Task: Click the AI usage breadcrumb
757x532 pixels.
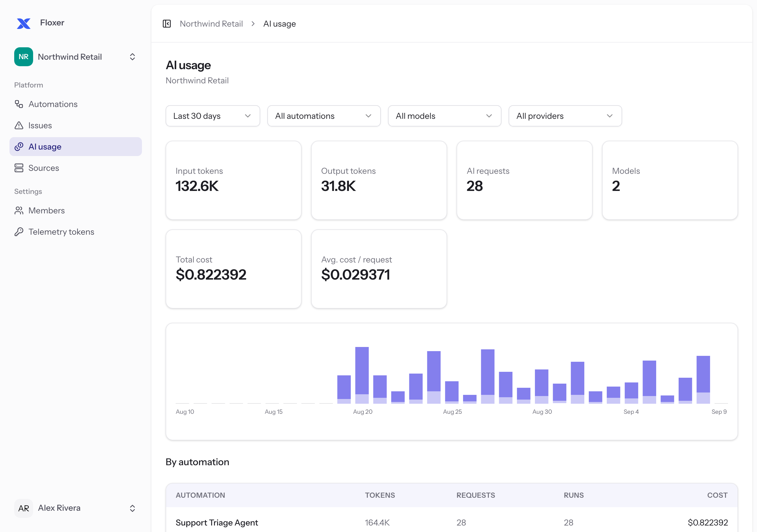Action: pos(279,24)
